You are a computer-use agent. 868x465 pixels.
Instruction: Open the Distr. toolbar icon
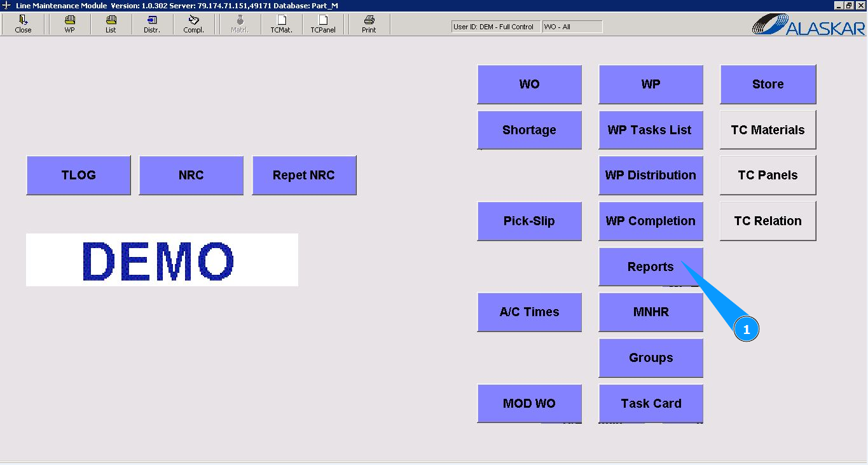(152, 24)
